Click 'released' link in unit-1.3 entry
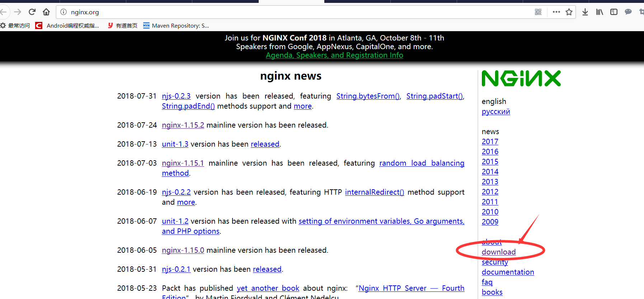The image size is (644, 299). (x=265, y=144)
